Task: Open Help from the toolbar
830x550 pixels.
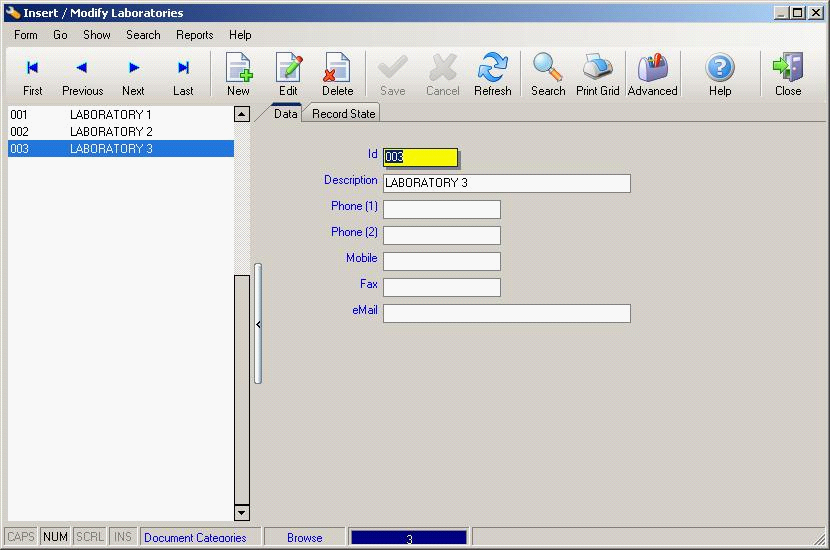Action: tap(720, 75)
